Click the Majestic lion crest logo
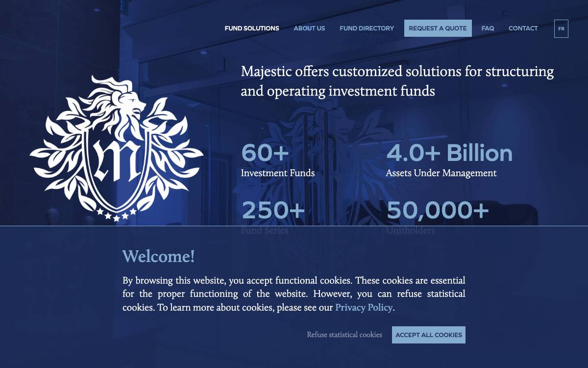Screen dimensions: 588x368 117,148
